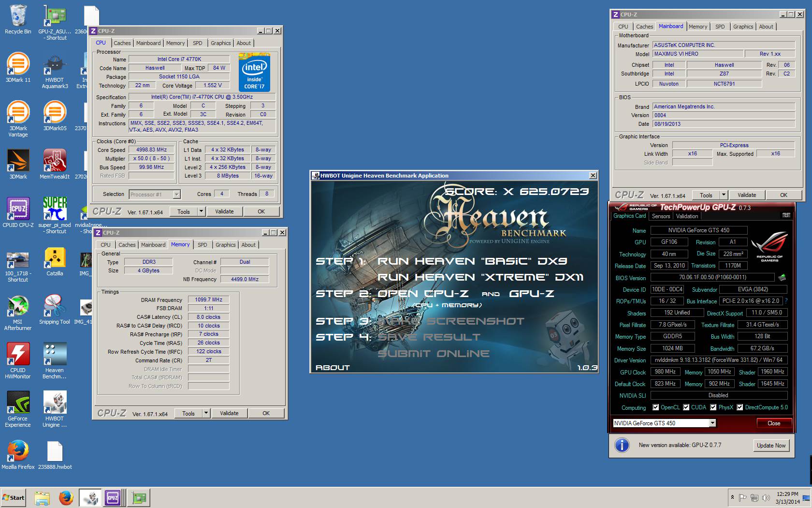Click the tray volume speaker icon
812x508 pixels.
766,497
